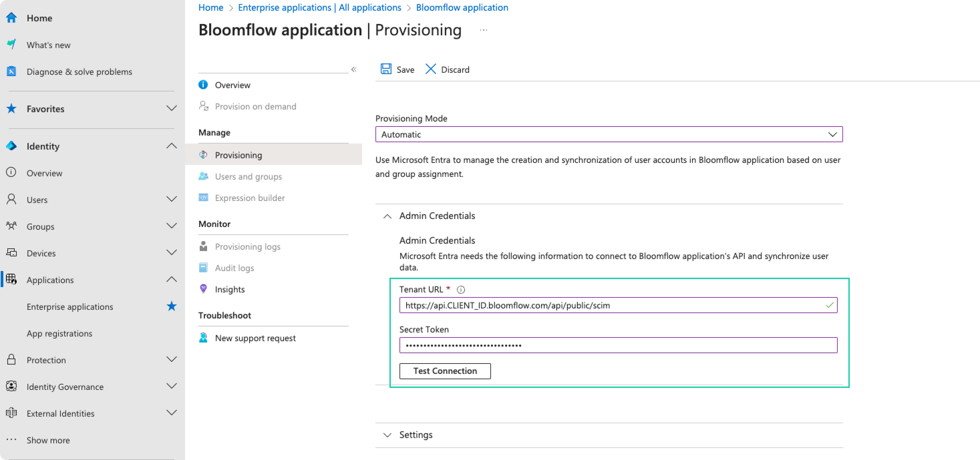Select Users and groups menu item

tap(249, 176)
